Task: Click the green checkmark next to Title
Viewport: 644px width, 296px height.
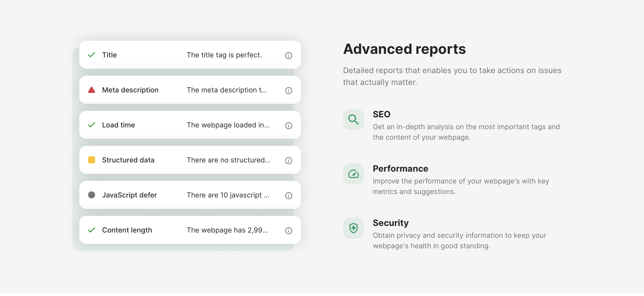Action: coord(92,55)
